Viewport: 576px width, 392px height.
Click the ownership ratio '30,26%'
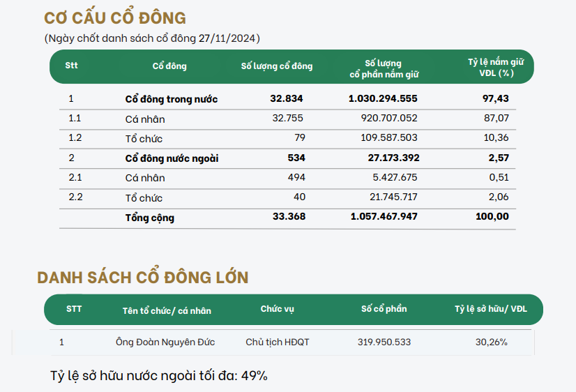(492, 342)
